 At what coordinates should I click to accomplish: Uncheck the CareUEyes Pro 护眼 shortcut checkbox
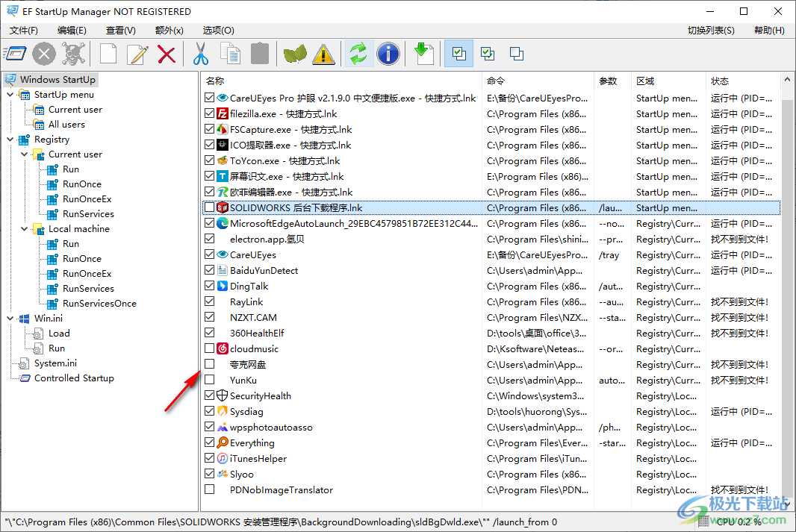pos(209,98)
